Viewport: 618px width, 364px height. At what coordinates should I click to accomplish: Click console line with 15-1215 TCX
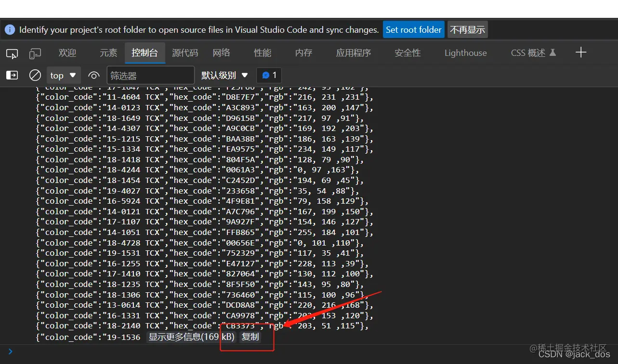(x=205, y=139)
